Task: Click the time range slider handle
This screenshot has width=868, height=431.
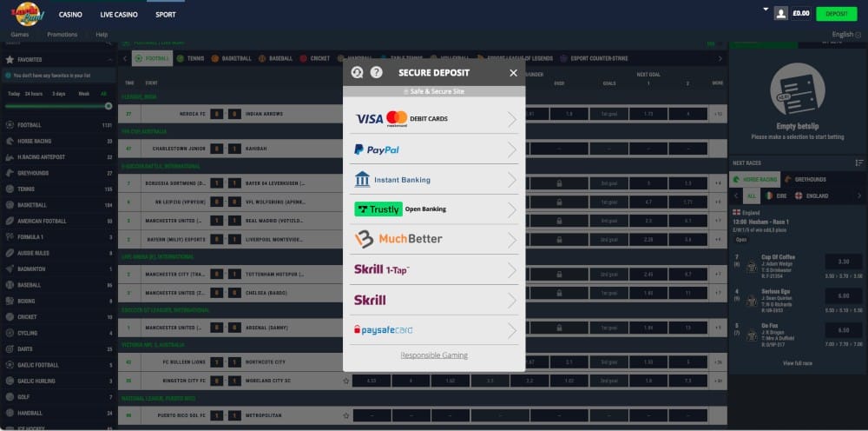Action: point(108,106)
